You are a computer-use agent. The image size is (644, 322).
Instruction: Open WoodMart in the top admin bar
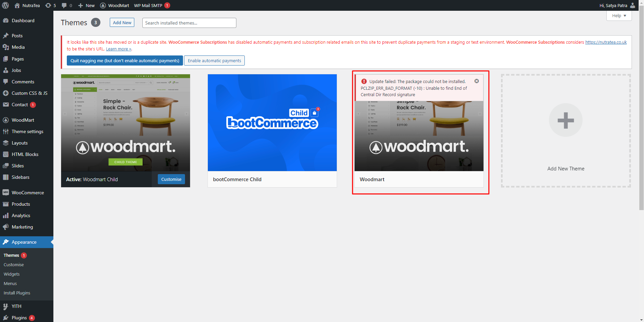click(114, 5)
